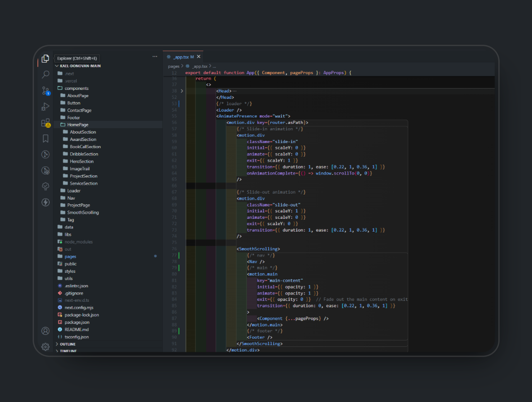Expand the pages folder in Explorer
Viewport: 532px width, 402px height.
click(70, 257)
